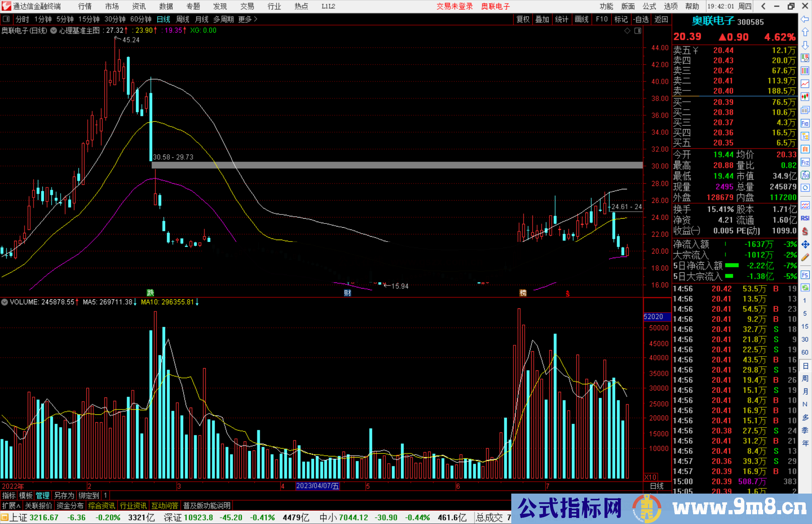Click the 复权 button
Viewport: 812px width, 524px height.
pyautogui.click(x=523, y=19)
